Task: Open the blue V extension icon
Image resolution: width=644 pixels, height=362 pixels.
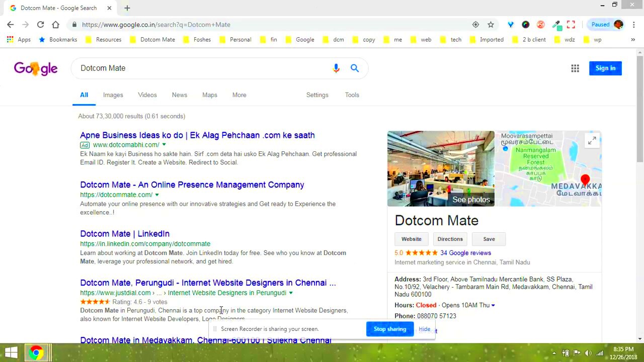Action: coord(511,24)
